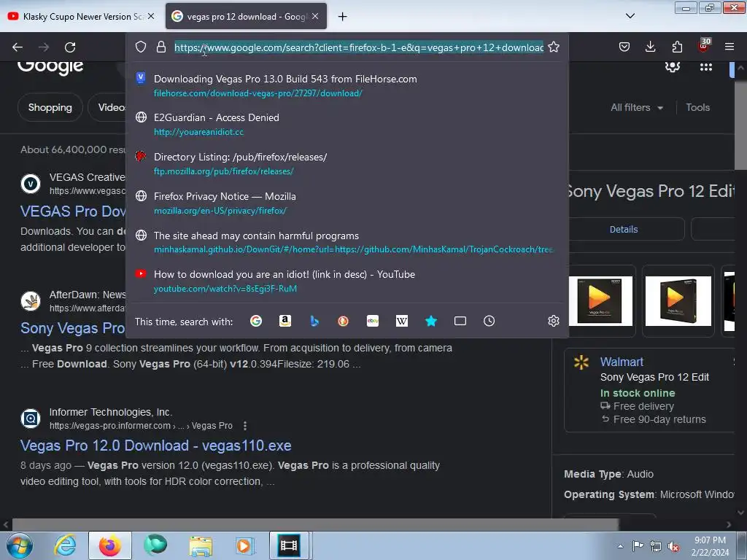Screen dimensions: 747x560
Task: Search in History using clock icon
Action: coord(489,321)
